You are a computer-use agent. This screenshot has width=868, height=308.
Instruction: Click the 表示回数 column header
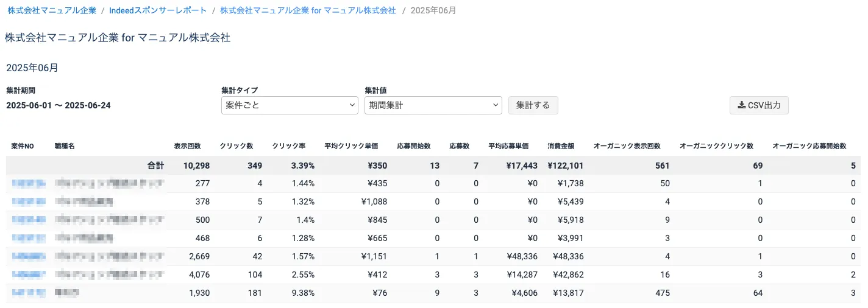coord(187,147)
